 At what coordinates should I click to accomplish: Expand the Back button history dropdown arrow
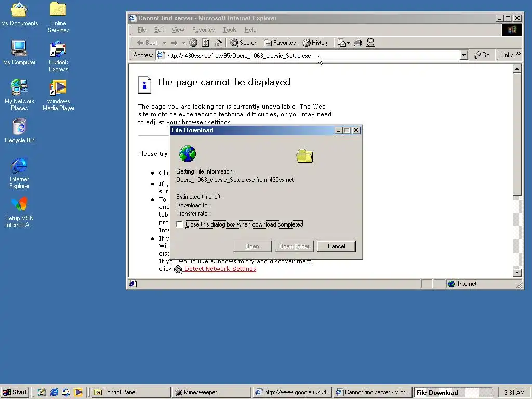[x=164, y=43]
